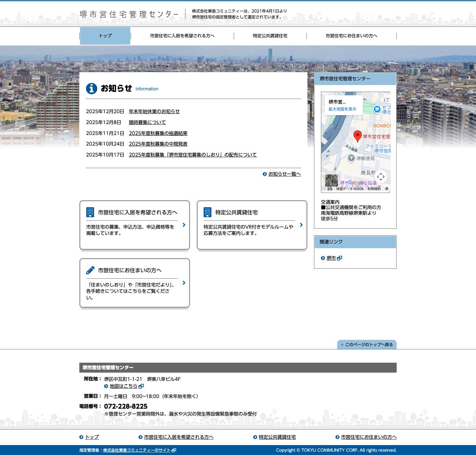This screenshot has height=455, width=476.
Task: Open the お知らせ一覧へ link
Action: [284, 174]
